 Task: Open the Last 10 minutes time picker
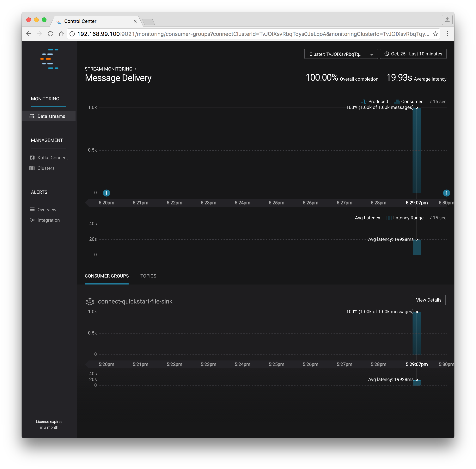[413, 54]
